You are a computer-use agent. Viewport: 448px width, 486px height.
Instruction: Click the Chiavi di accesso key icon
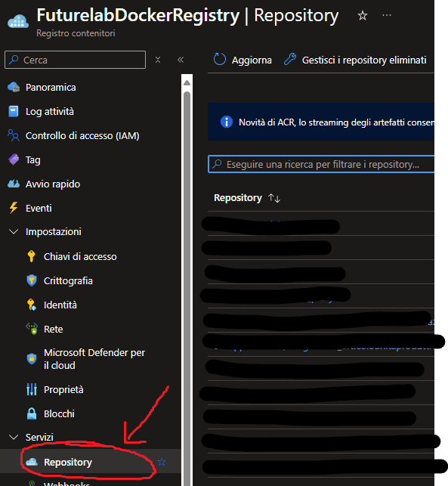31,256
